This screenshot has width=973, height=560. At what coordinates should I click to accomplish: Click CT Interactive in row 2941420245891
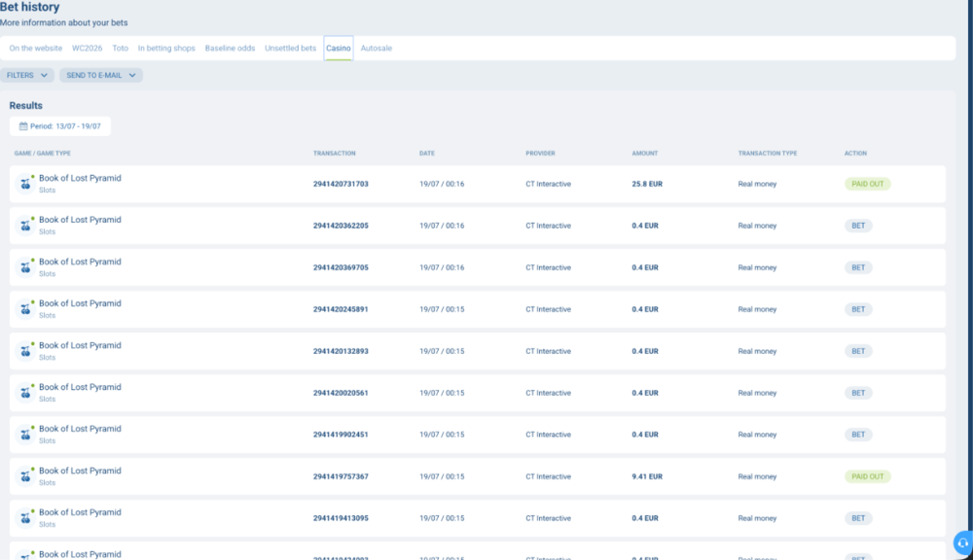[548, 309]
